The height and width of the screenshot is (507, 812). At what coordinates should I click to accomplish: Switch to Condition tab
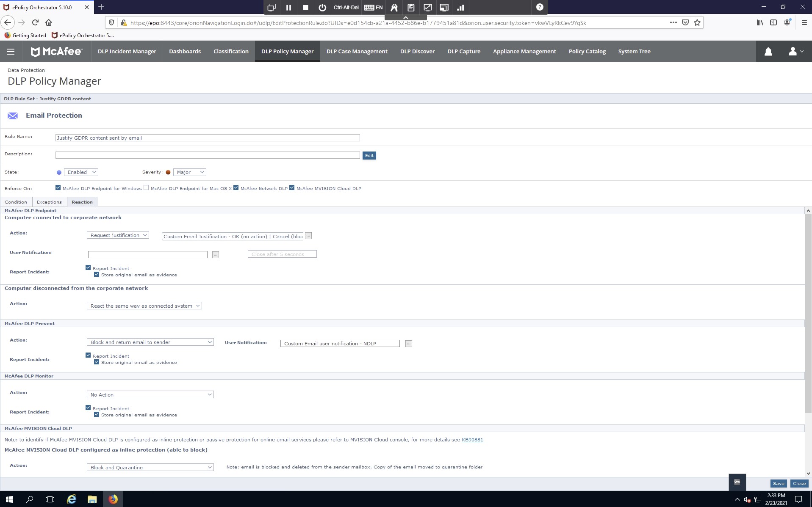pos(16,202)
